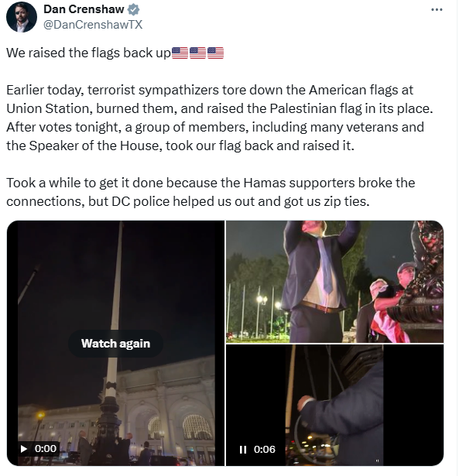This screenshot has width=473, height=476.
Task: Click the middle American flag emoji
Action: point(197,53)
